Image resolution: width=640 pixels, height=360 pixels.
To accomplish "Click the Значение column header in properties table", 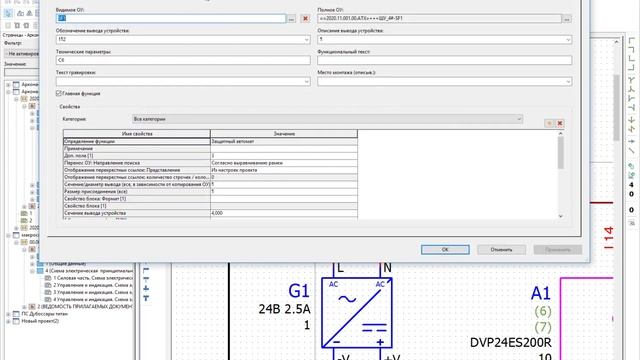I will (x=284, y=133).
